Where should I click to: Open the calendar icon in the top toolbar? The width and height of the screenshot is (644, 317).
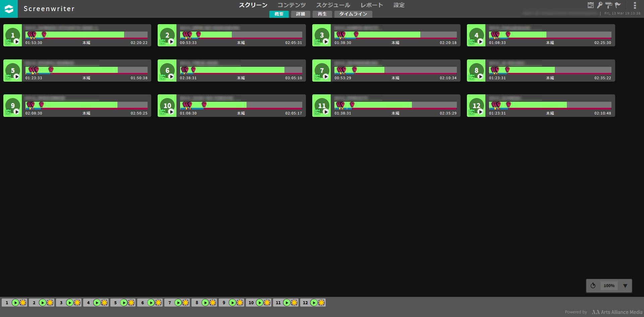[x=591, y=5]
